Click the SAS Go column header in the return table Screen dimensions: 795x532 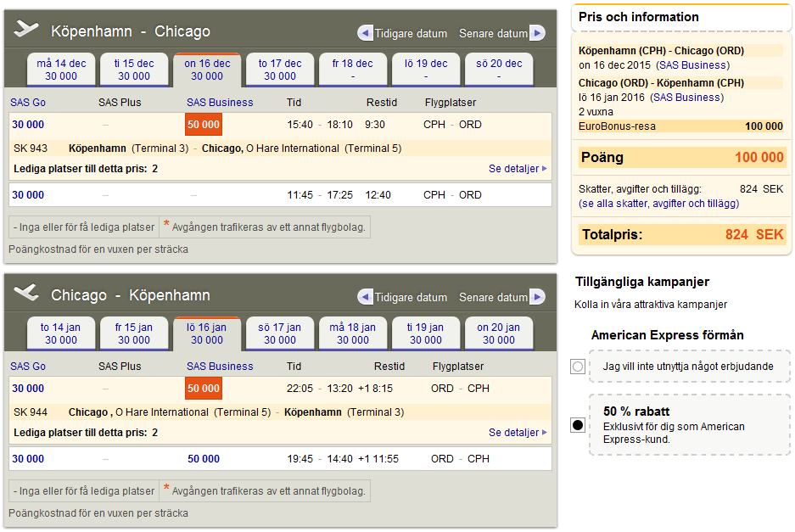28,367
